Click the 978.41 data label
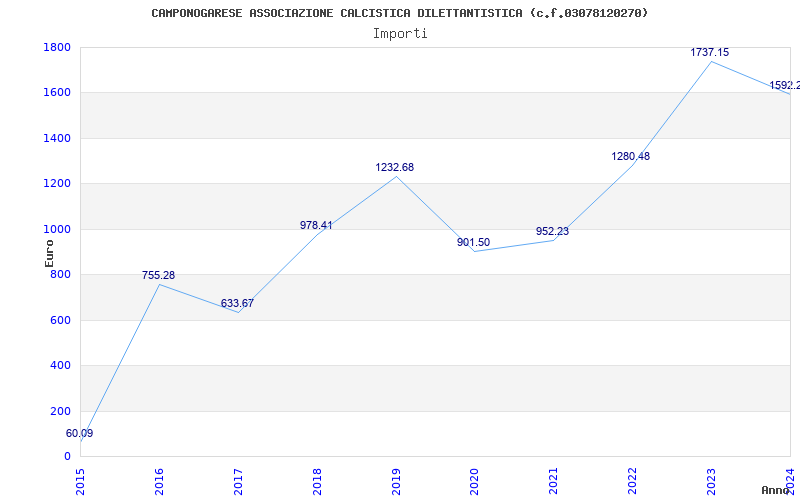The height and width of the screenshot is (500, 800). pos(316,226)
